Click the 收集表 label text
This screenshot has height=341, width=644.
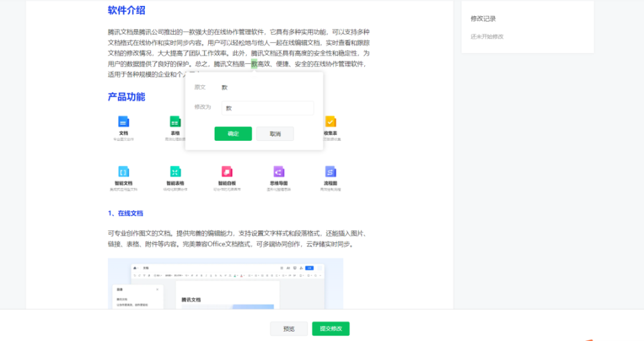tap(331, 133)
